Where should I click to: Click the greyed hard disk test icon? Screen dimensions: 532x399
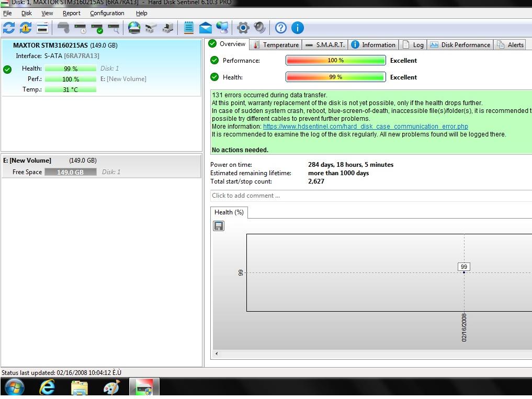tap(63, 28)
